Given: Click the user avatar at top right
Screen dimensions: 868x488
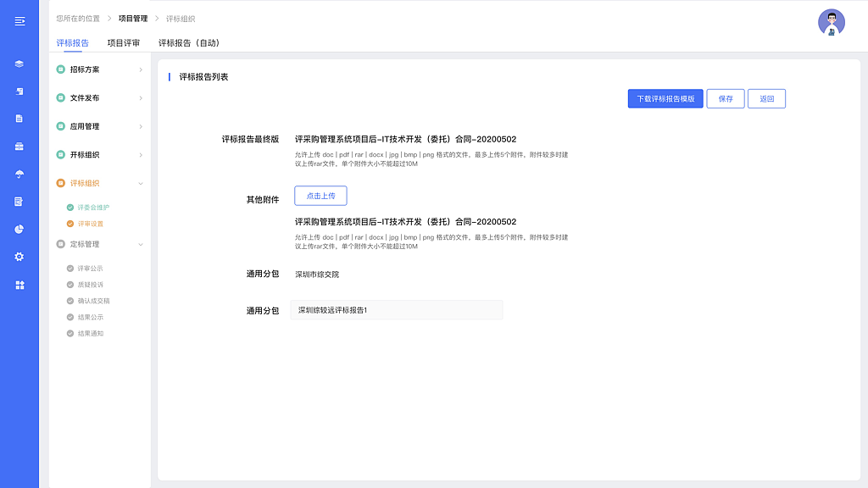Looking at the screenshot, I should [x=832, y=23].
